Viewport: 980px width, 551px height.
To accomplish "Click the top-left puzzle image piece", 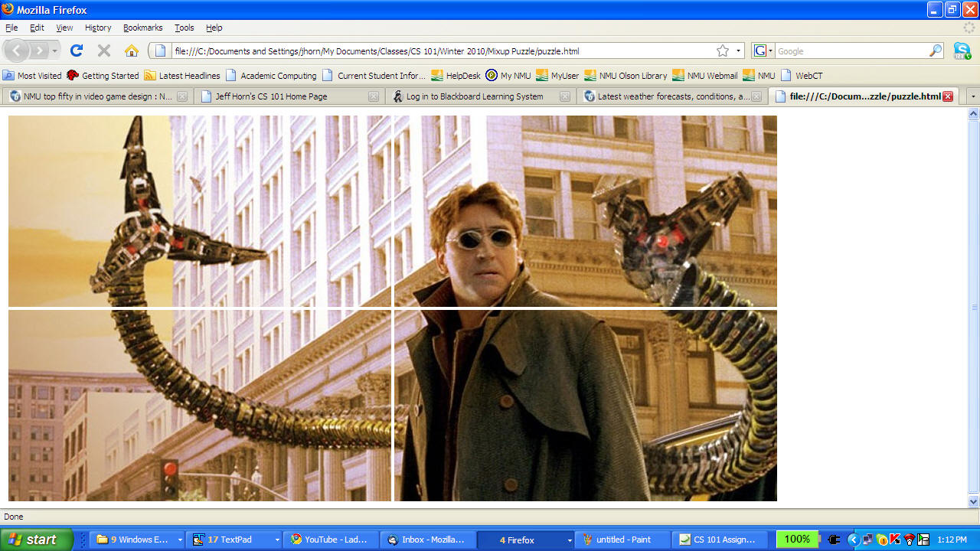I will pyautogui.click(x=200, y=211).
